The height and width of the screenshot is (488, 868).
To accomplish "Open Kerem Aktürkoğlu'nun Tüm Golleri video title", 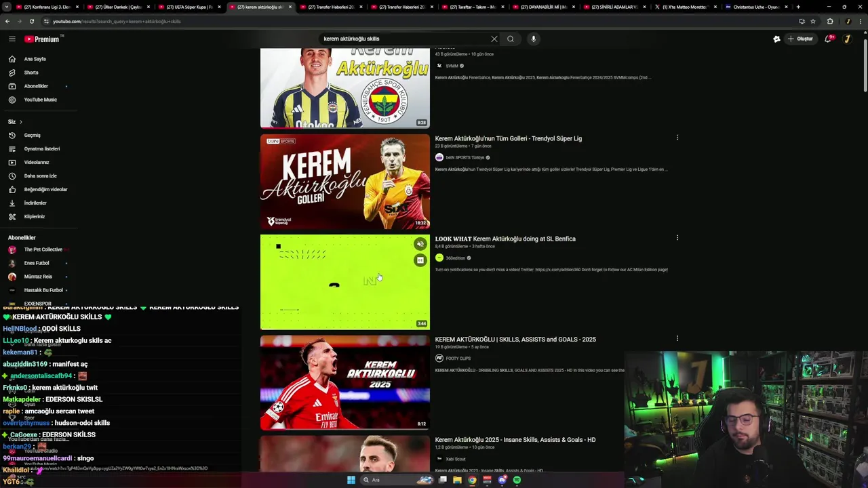I will point(509,138).
